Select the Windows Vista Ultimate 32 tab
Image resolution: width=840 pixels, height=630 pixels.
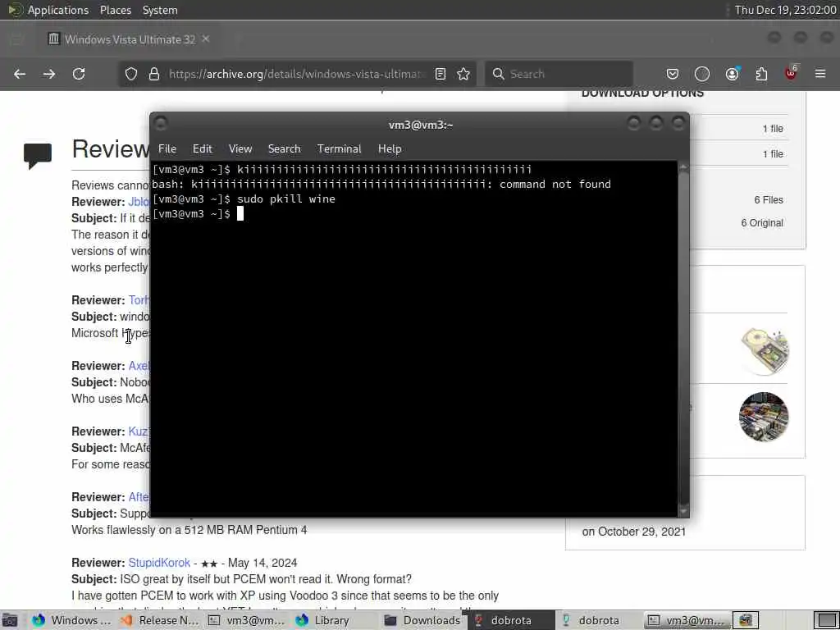click(x=129, y=39)
